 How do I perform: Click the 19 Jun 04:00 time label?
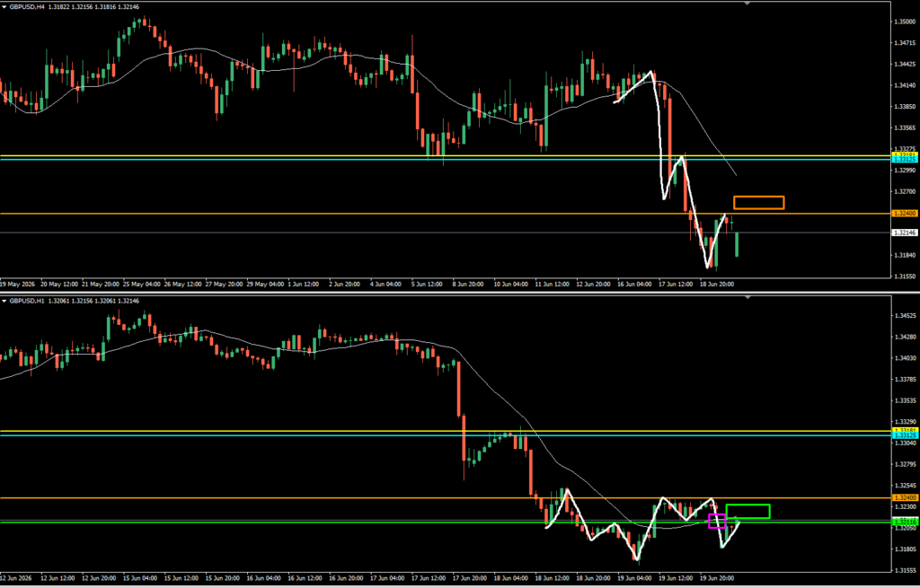point(635,577)
